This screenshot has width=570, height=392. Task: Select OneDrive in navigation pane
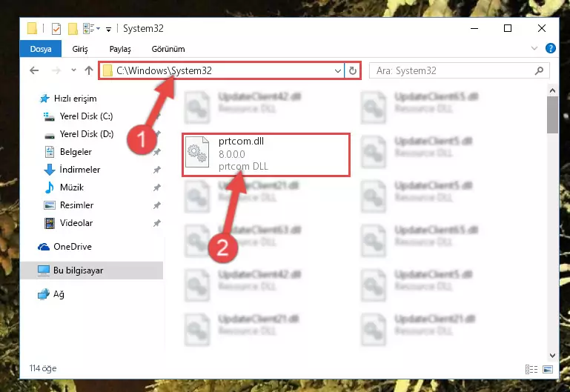click(x=73, y=247)
